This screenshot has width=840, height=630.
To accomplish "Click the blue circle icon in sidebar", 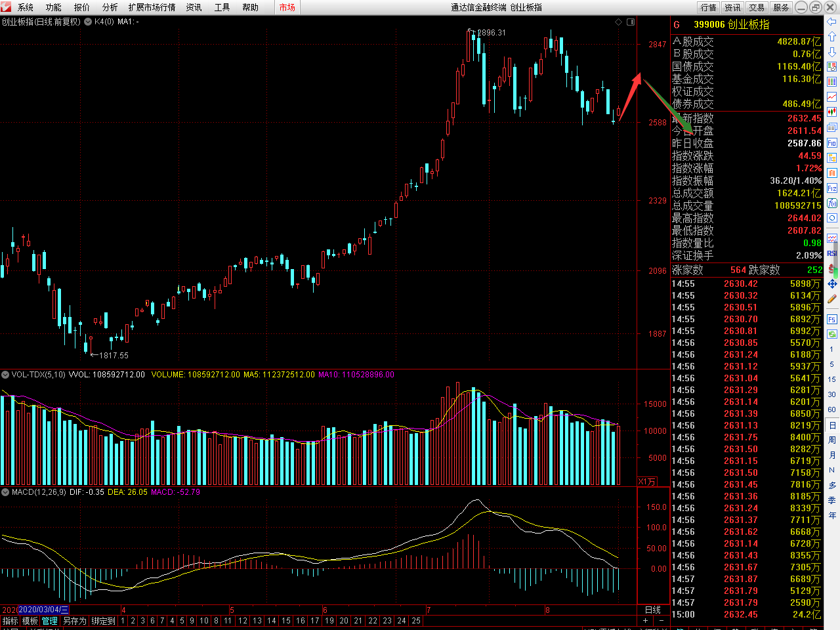I will click(x=831, y=218).
